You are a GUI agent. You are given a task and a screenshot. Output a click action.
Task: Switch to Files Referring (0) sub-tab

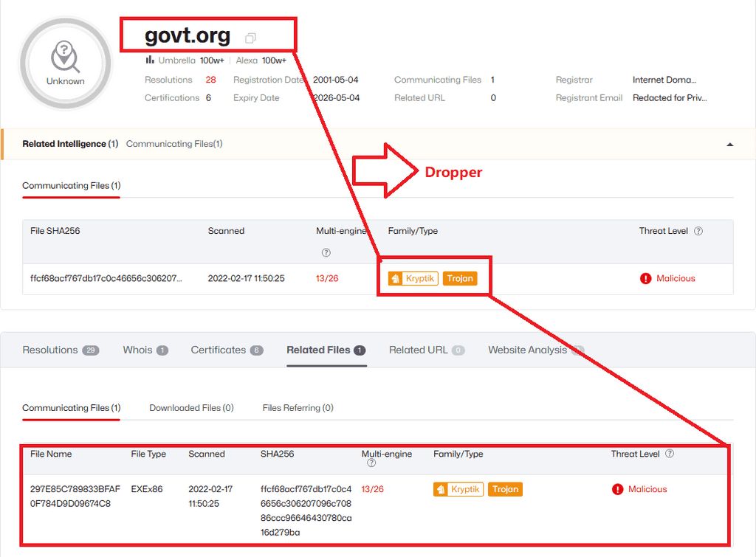coord(298,407)
